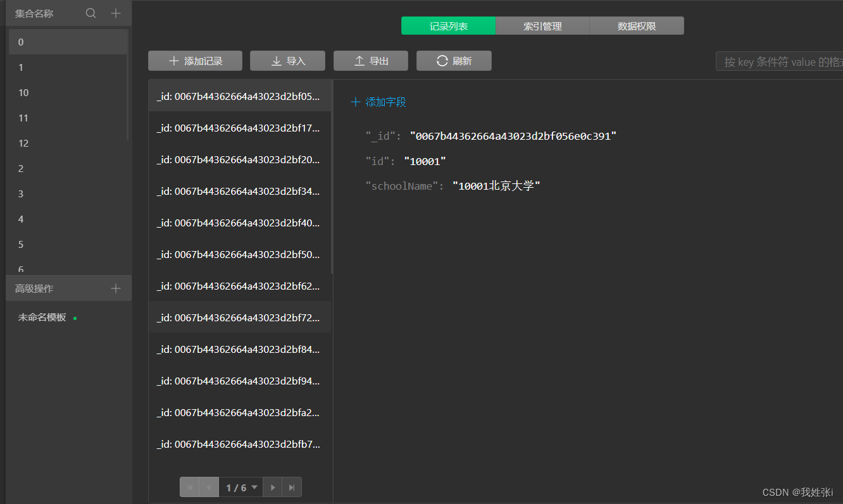The image size is (843, 504).
Task: Select record ending in d2bf17...
Action: [x=239, y=128]
